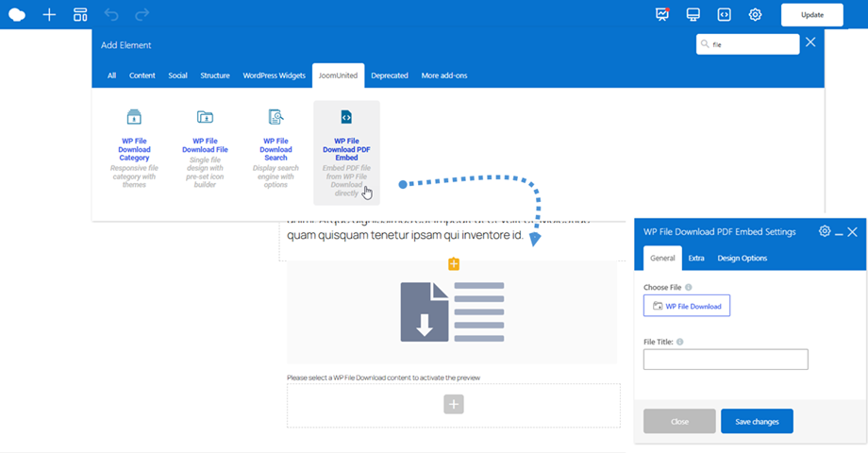Open the insights presentation icon in top bar
The image size is (868, 453).
(x=662, y=15)
